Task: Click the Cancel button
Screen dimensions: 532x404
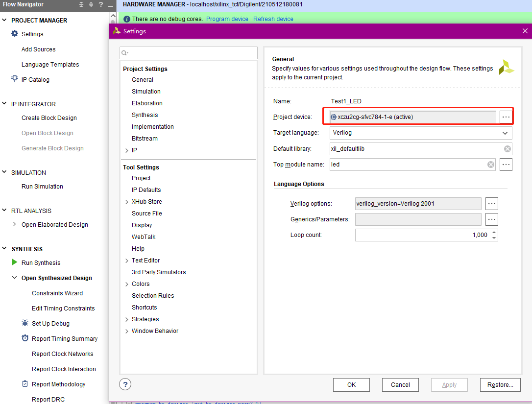Action: 400,385
